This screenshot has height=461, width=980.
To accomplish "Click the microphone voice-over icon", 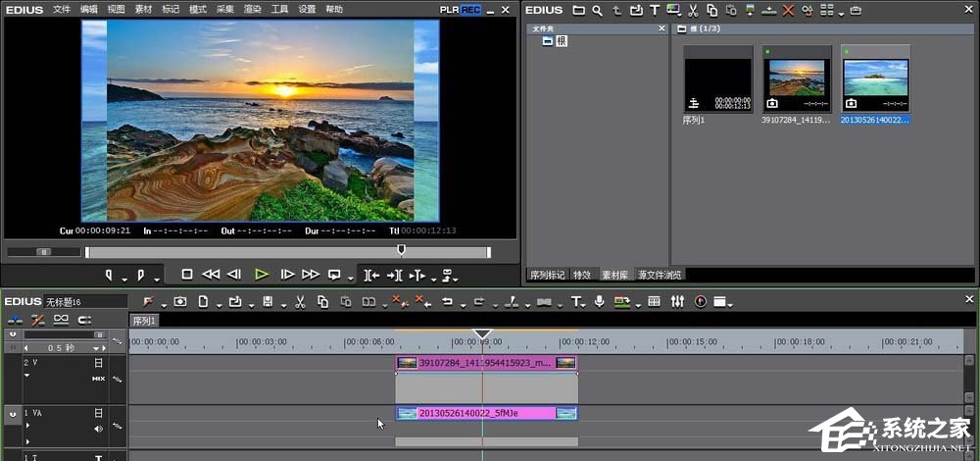I will [599, 301].
